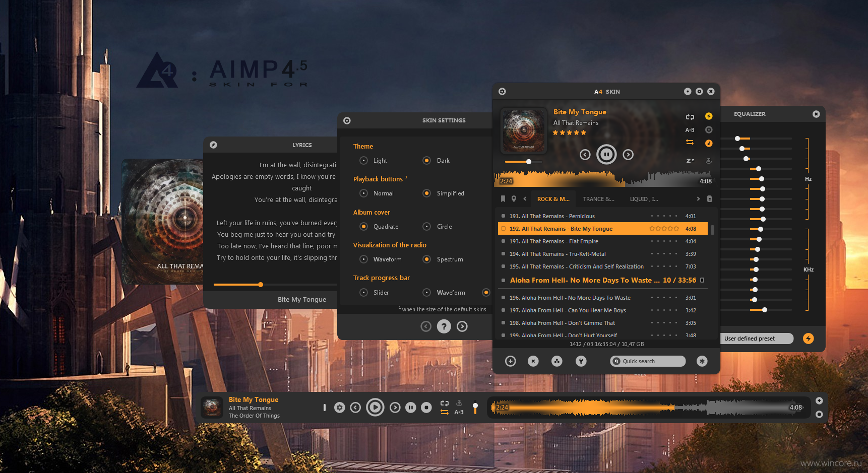Click the wrench misc tools icon
This screenshot has width=868, height=473.
tap(581, 361)
